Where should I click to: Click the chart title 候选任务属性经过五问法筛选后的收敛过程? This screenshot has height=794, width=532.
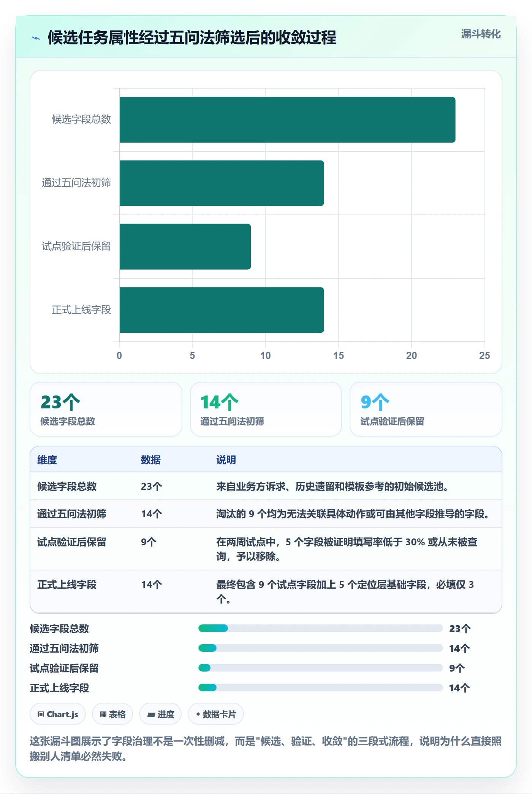click(192, 38)
